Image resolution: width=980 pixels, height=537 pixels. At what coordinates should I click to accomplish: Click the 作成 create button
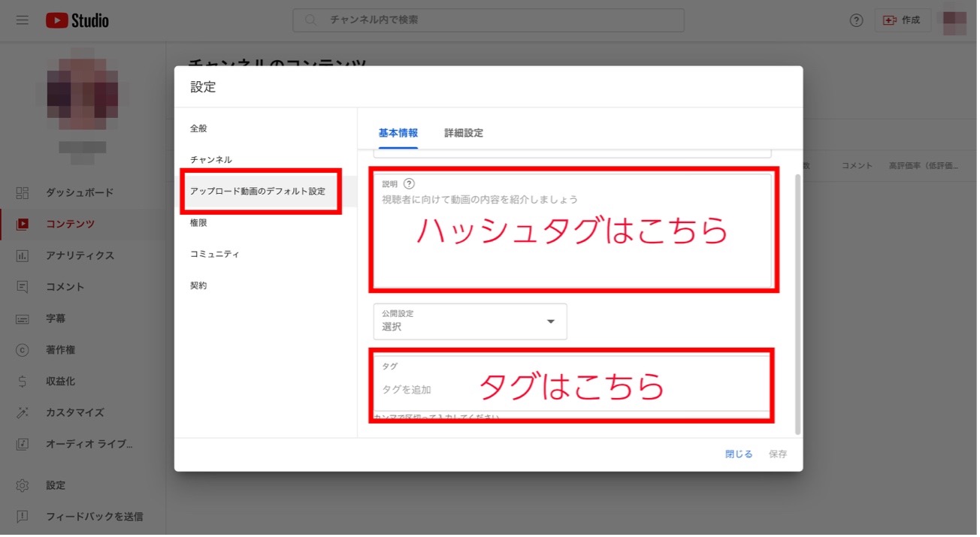click(903, 20)
